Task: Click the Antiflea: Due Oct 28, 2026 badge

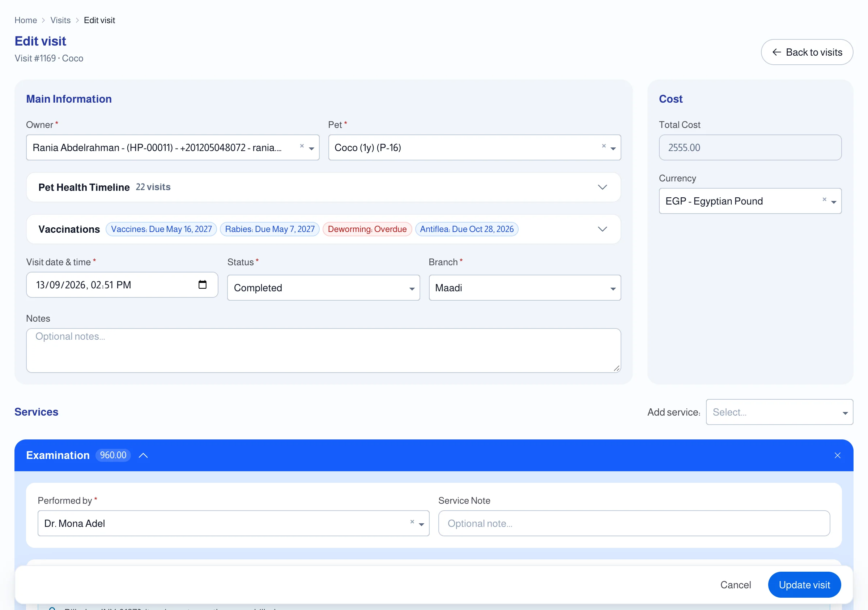Action: pyautogui.click(x=467, y=229)
